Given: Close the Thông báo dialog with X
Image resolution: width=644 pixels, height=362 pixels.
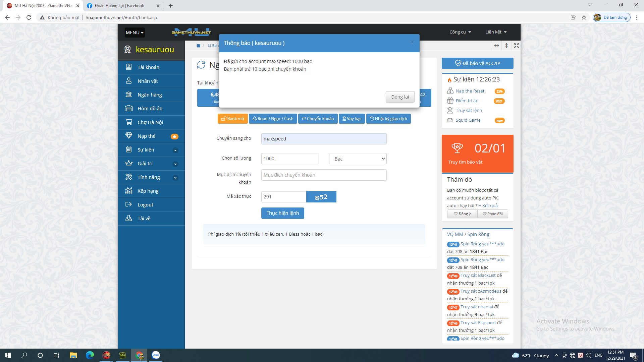Looking at the screenshot, I should click(x=412, y=42).
